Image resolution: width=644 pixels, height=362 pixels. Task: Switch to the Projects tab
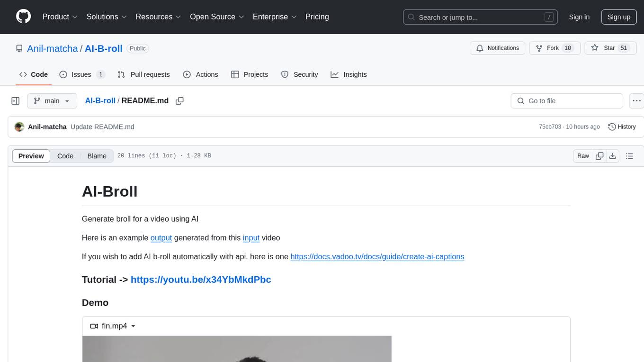click(x=250, y=74)
